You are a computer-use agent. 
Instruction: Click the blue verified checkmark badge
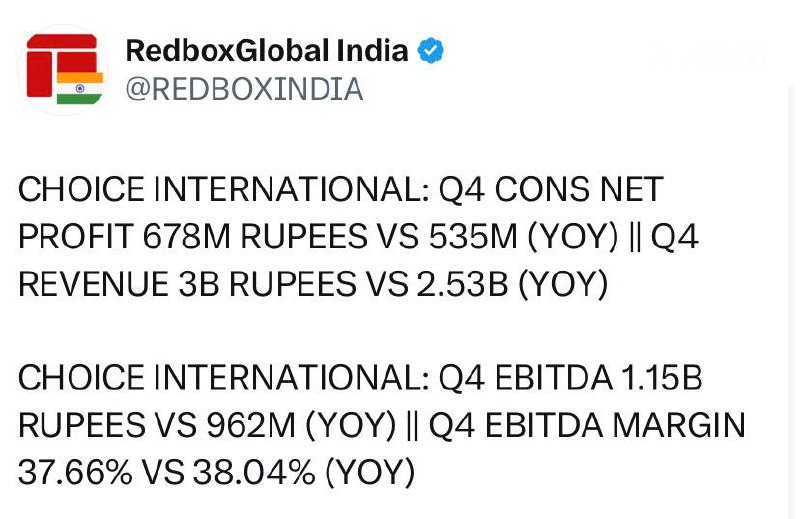pos(431,51)
